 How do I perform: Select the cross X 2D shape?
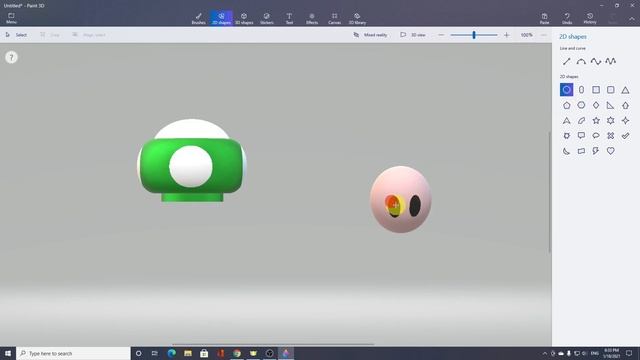611,136
